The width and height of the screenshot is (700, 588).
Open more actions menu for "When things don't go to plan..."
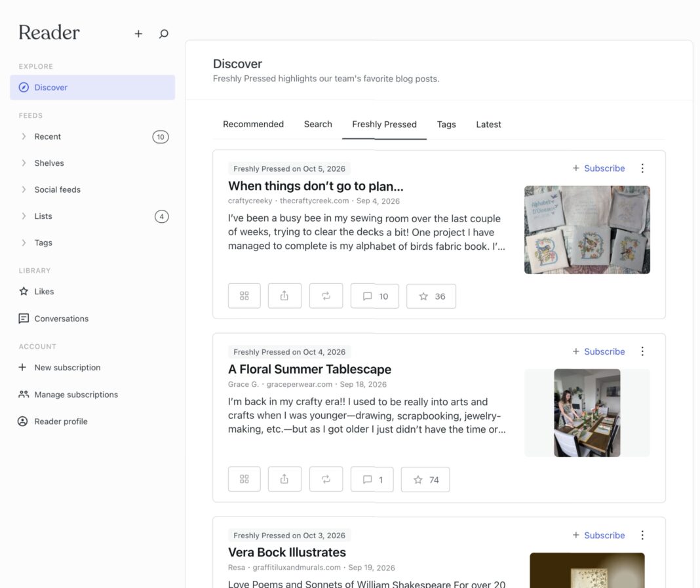coord(642,168)
